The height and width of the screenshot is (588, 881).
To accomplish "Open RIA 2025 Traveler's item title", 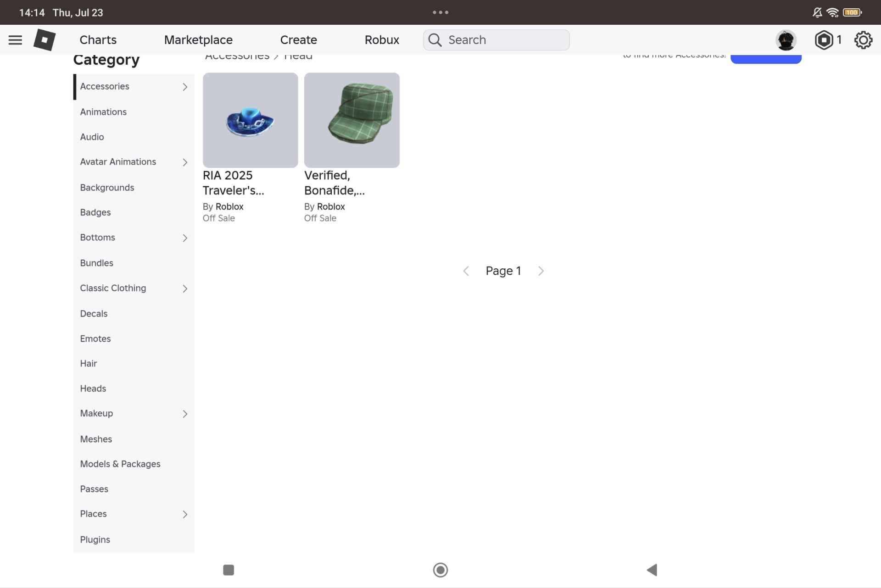I will (x=234, y=183).
